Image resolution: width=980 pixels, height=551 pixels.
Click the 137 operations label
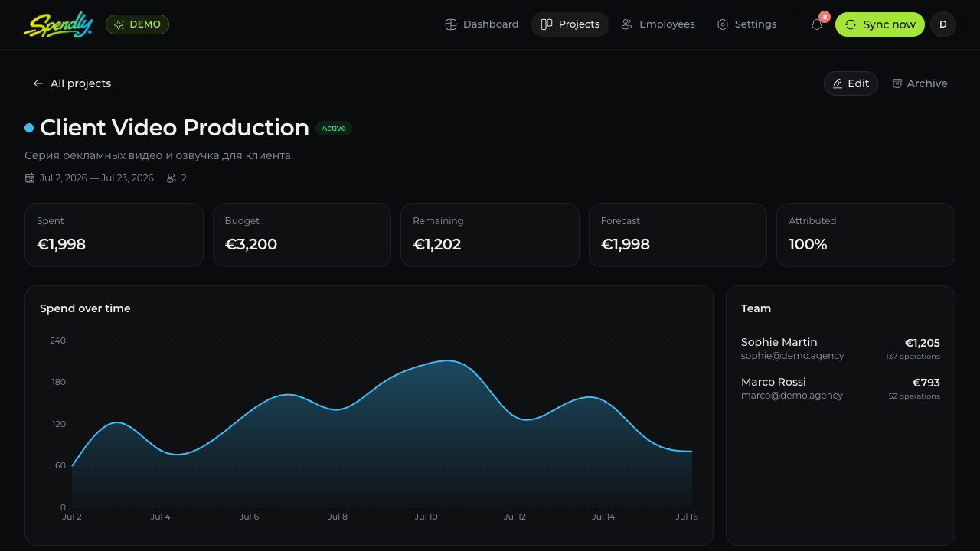[x=913, y=357]
